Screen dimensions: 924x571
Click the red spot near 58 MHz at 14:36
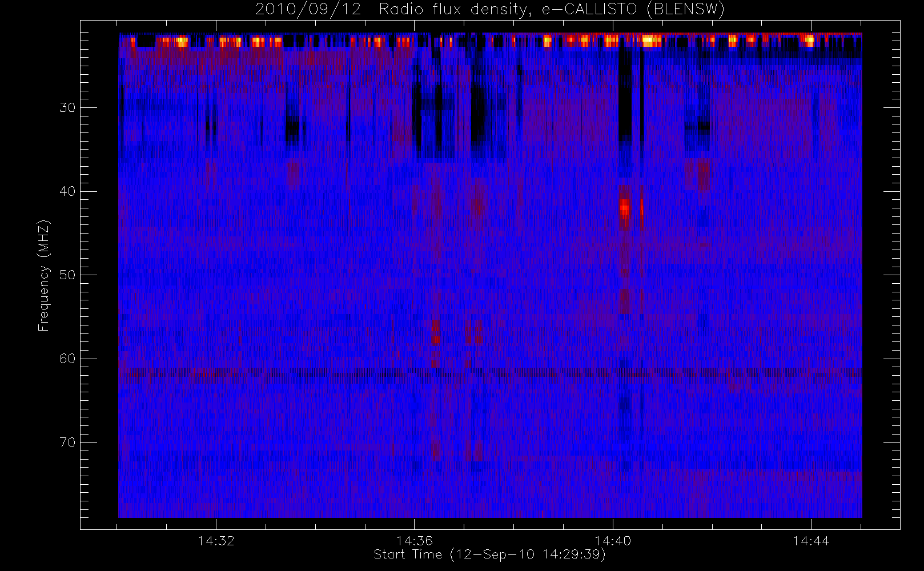point(436,340)
